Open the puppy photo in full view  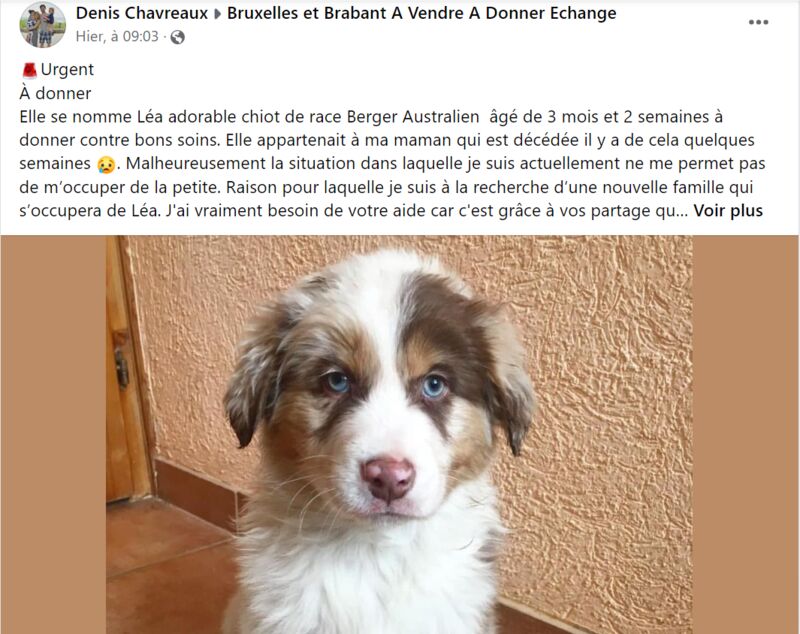pos(399,435)
